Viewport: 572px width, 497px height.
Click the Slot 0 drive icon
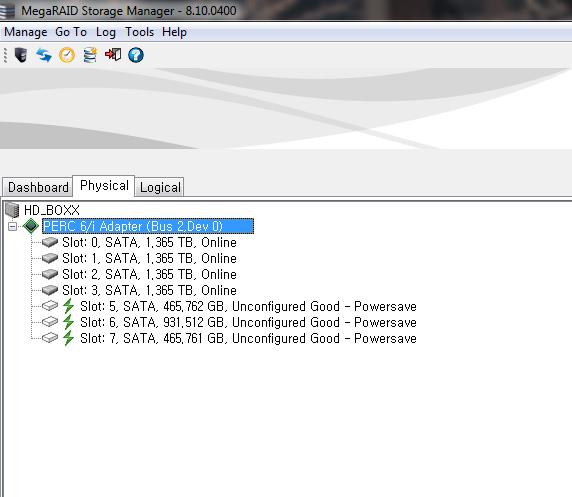coord(50,242)
